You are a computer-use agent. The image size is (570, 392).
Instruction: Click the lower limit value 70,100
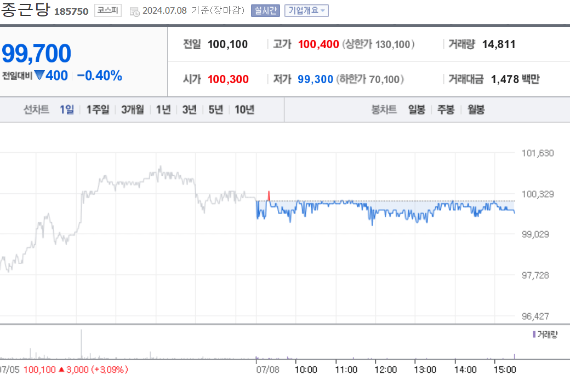pos(384,79)
